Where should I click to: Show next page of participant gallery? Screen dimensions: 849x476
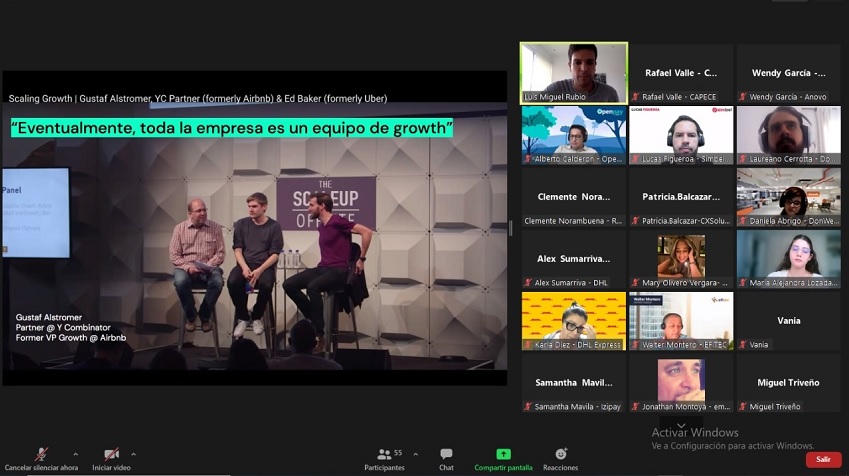681,424
